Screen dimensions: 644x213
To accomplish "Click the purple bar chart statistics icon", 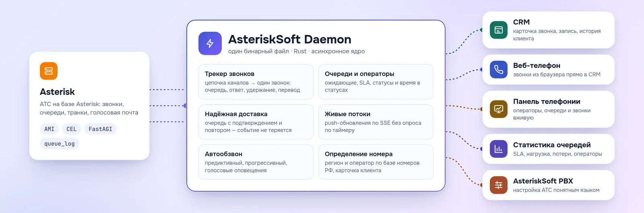I will pos(499,149).
